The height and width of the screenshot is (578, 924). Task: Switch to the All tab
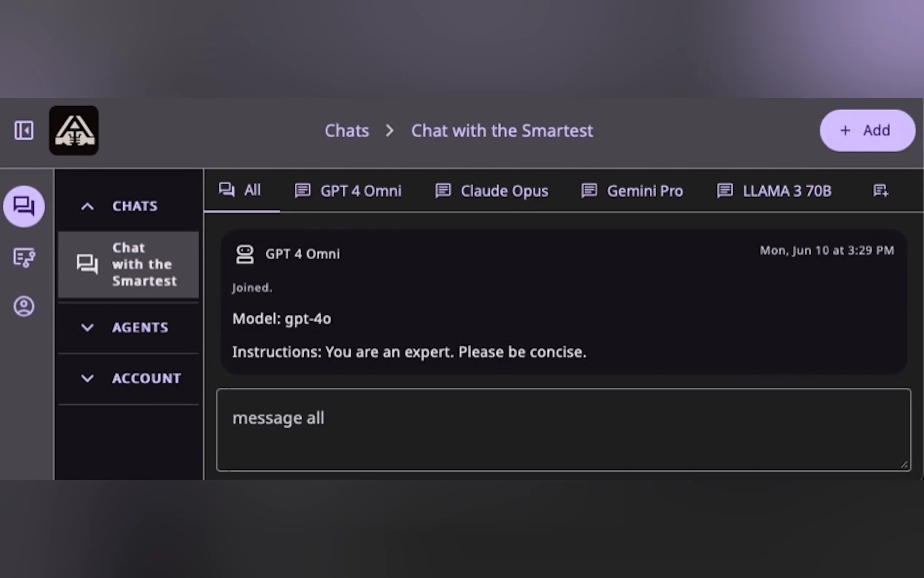click(240, 190)
